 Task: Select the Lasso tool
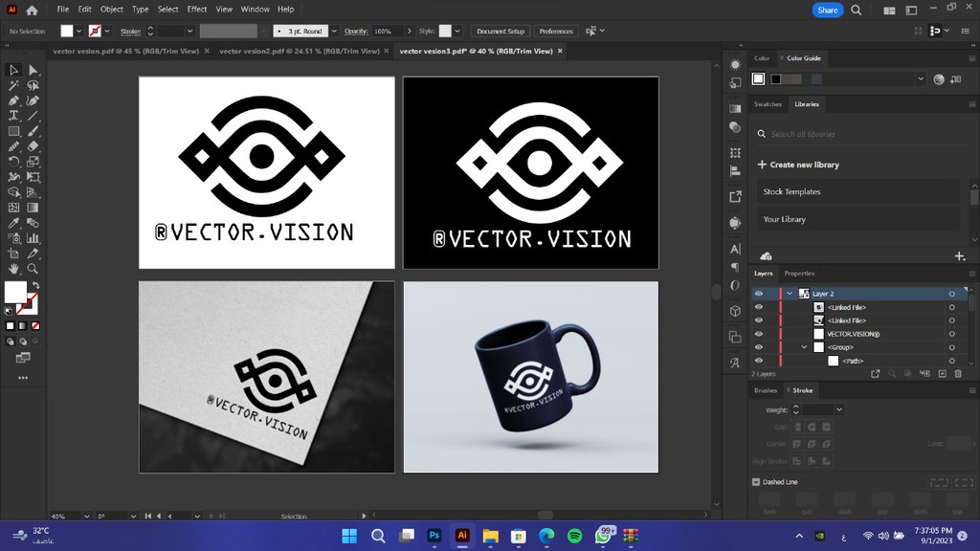33,85
